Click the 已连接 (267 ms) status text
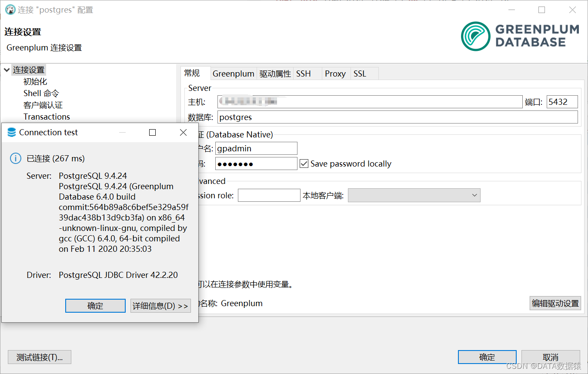The image size is (588, 374). (x=56, y=158)
